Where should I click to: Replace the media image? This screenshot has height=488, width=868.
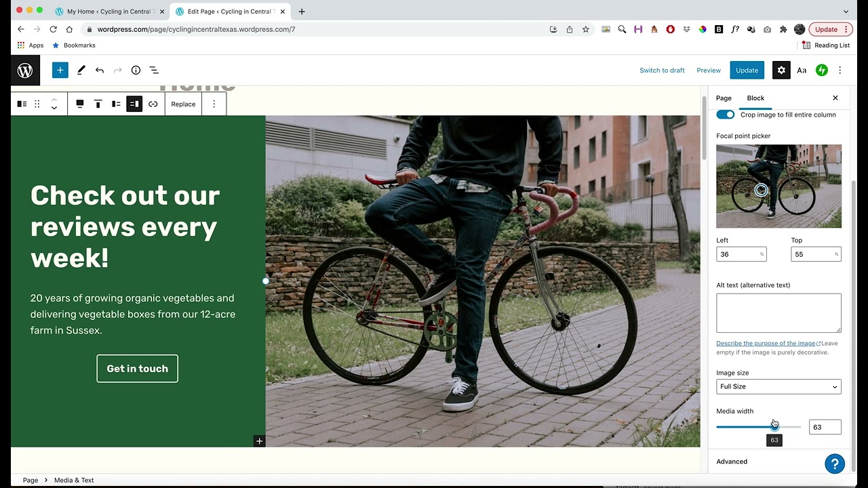tap(183, 104)
